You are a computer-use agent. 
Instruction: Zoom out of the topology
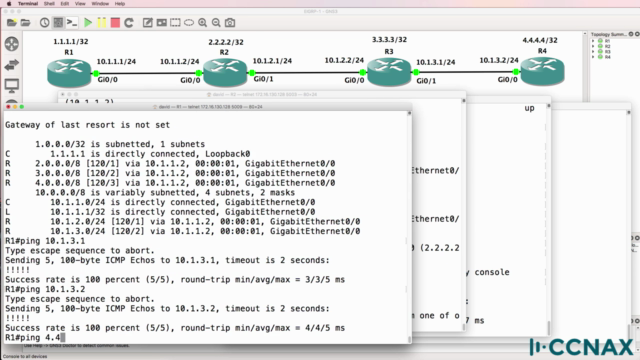[x=216, y=22]
